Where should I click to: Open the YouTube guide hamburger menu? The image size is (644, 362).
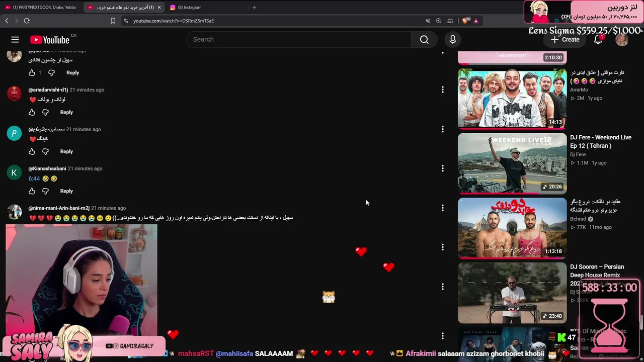[x=15, y=40]
